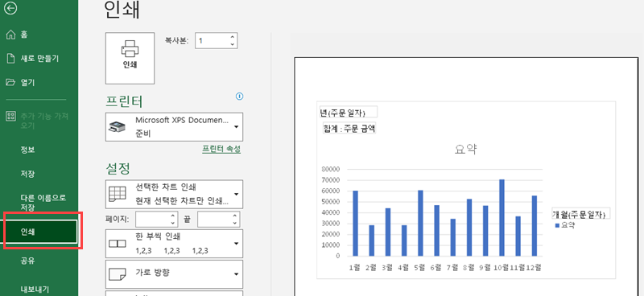Click the 요약 chart title in preview
Viewport: 644px width, 296px height.
465,150
